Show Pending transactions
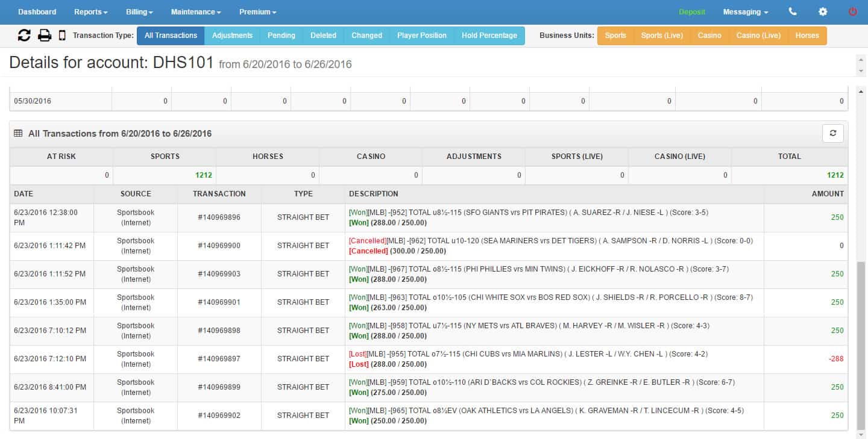Image resolution: width=868 pixels, height=439 pixels. tap(281, 36)
